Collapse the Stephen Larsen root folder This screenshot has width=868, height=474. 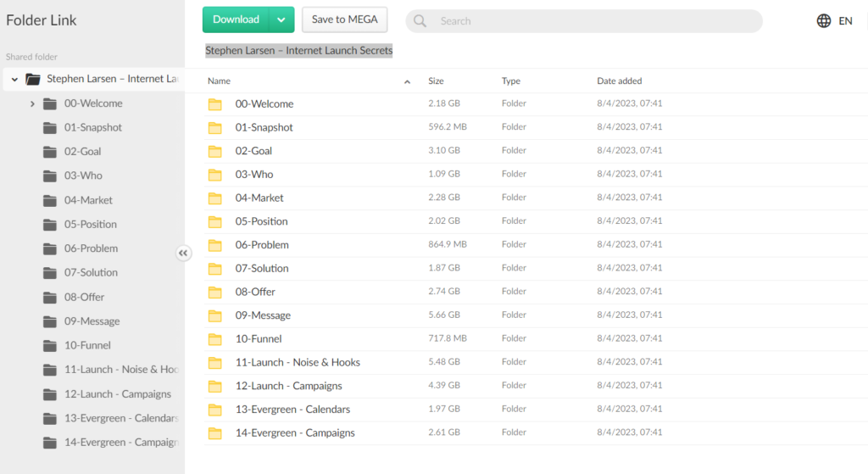click(14, 79)
